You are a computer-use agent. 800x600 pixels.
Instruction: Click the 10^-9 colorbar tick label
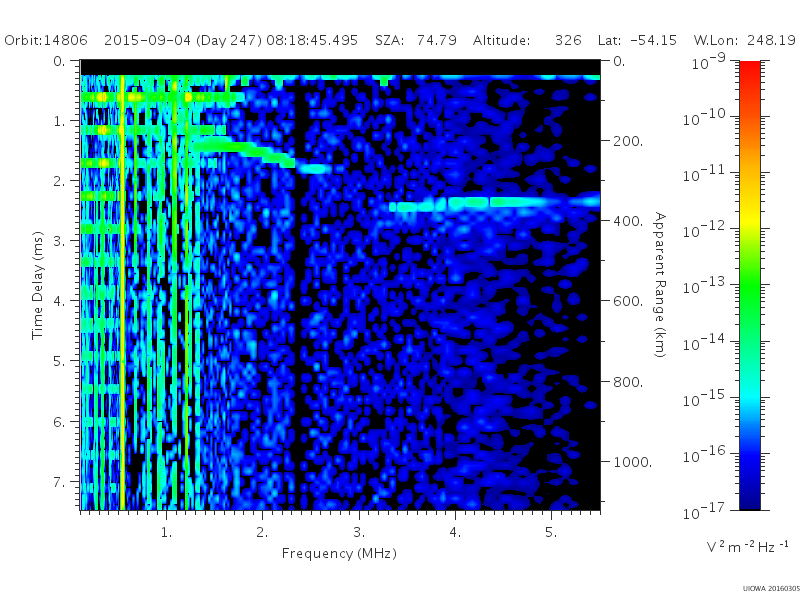708,62
